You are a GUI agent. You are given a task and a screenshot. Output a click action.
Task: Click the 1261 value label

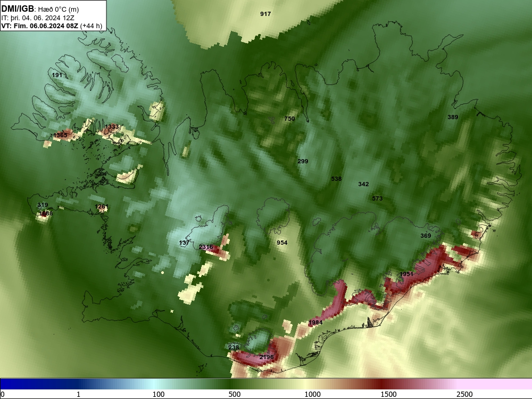[102, 206]
